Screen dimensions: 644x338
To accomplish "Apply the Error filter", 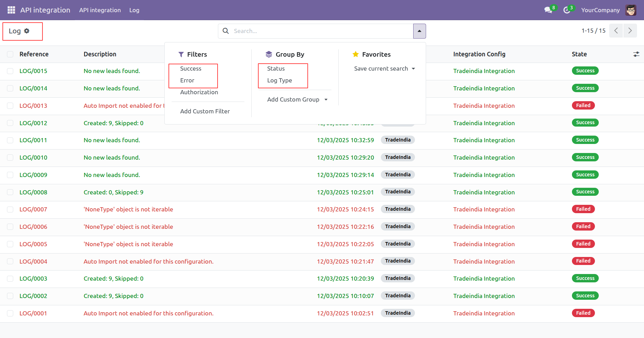I will coord(187,80).
